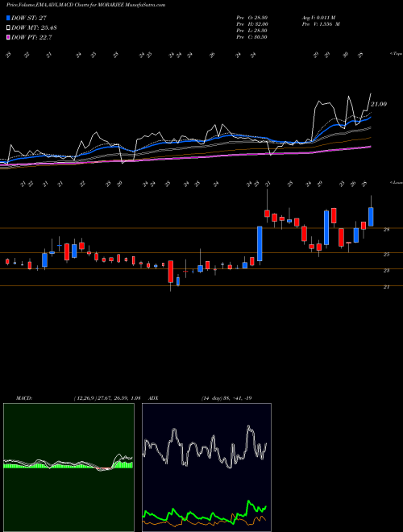Click the 'Pre L: 28.30' value
This screenshot has height=532, width=403.
point(252,31)
